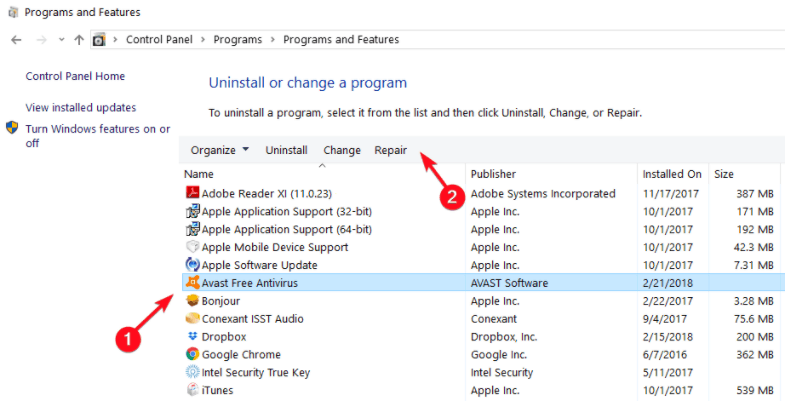
Task: Click the 2/21/2018 install date cell
Action: 667,283
